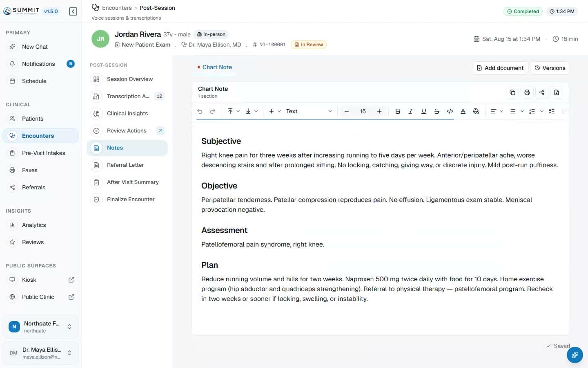This screenshot has height=368, width=588.
Task: Decrease font size with minus button
Action: pyautogui.click(x=347, y=111)
